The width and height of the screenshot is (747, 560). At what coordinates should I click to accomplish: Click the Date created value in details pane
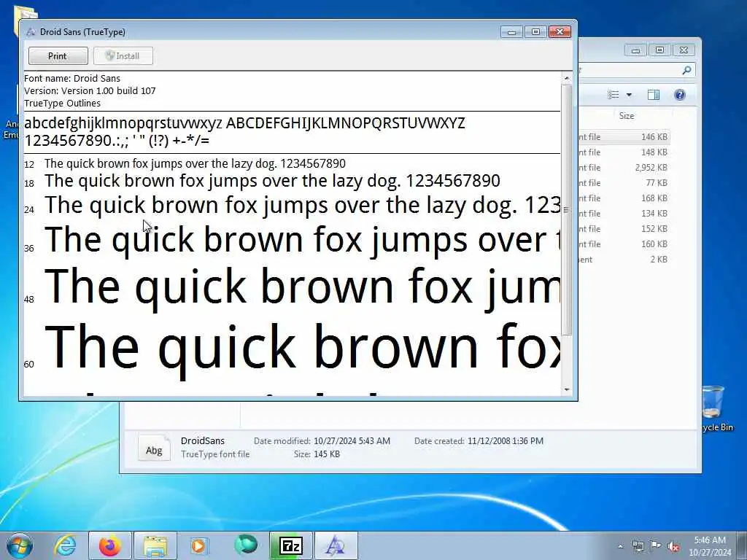tap(506, 441)
